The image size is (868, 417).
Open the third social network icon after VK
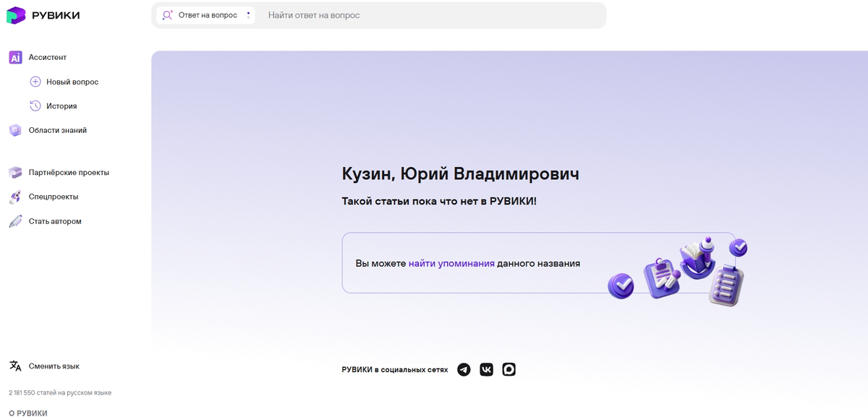point(509,369)
